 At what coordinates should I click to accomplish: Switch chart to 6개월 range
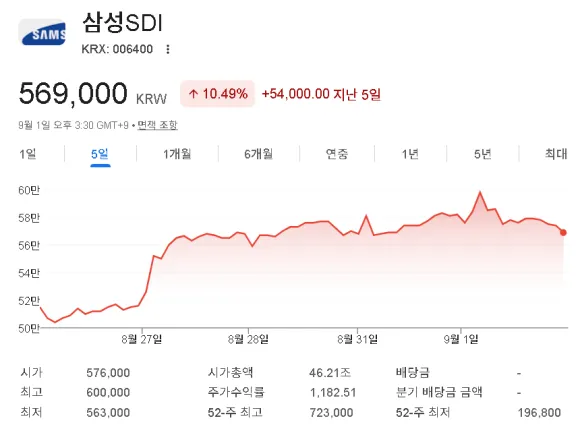[x=258, y=154]
